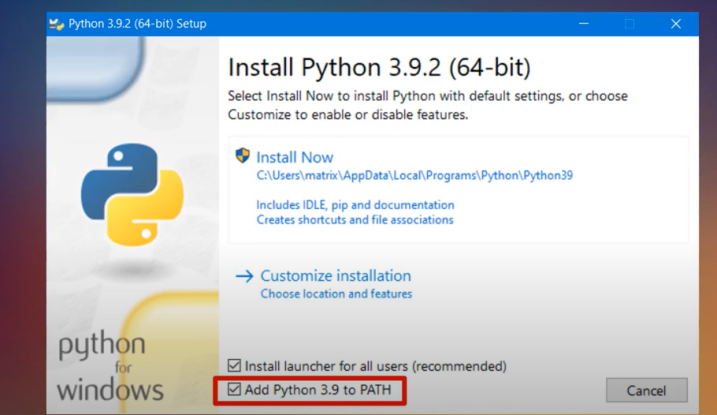Toggle the Add Python 3.9 to PATH checkbox
The width and height of the screenshot is (717, 415).
pyautogui.click(x=235, y=388)
